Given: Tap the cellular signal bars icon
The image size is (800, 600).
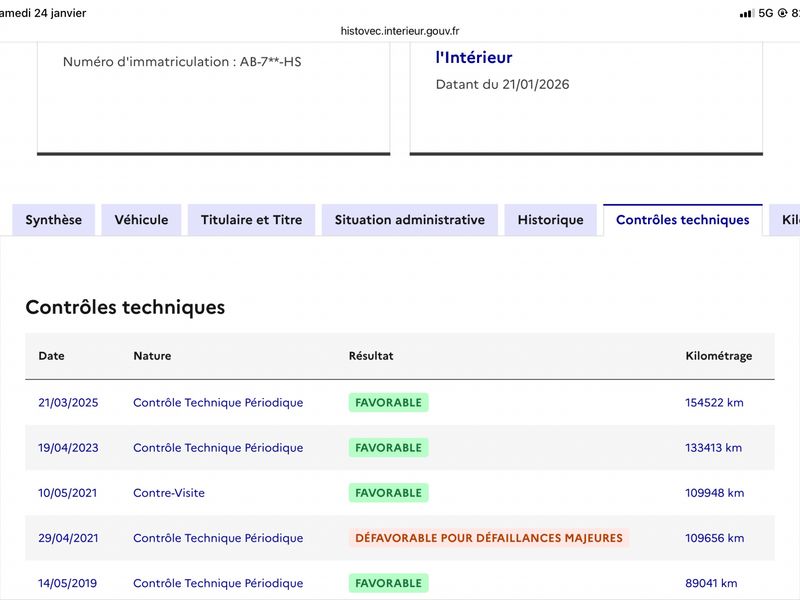Looking at the screenshot, I should pos(746,13).
